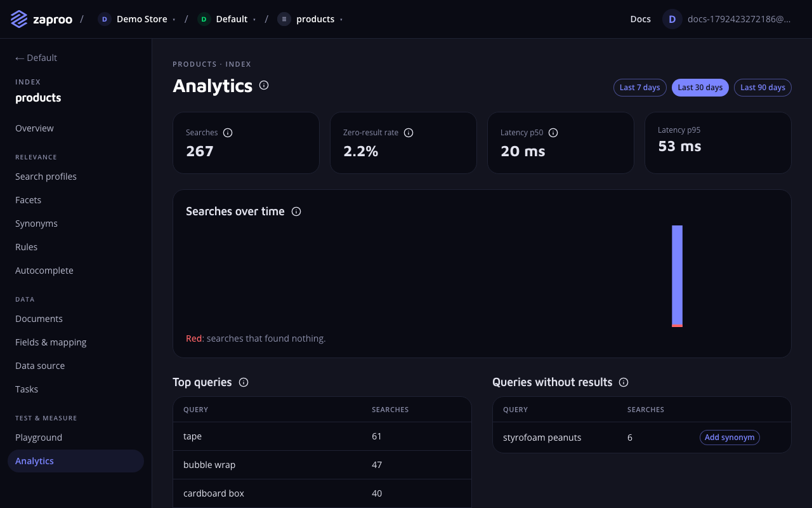Click the account email label
The height and width of the screenshot is (508, 812).
[739, 19]
